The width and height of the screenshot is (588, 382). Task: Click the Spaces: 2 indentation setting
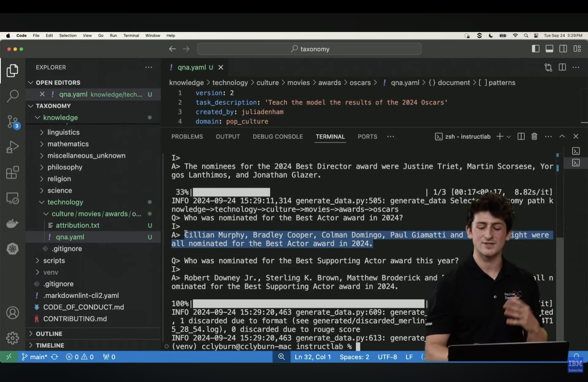(354, 357)
